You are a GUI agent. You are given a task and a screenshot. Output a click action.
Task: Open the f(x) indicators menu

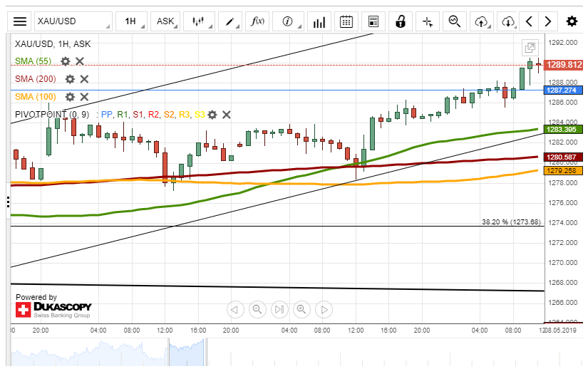pyautogui.click(x=257, y=21)
